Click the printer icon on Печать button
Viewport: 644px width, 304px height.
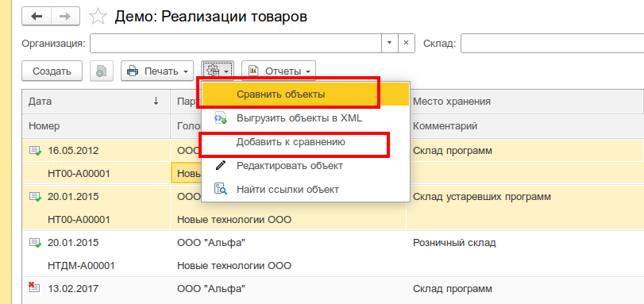point(133,71)
